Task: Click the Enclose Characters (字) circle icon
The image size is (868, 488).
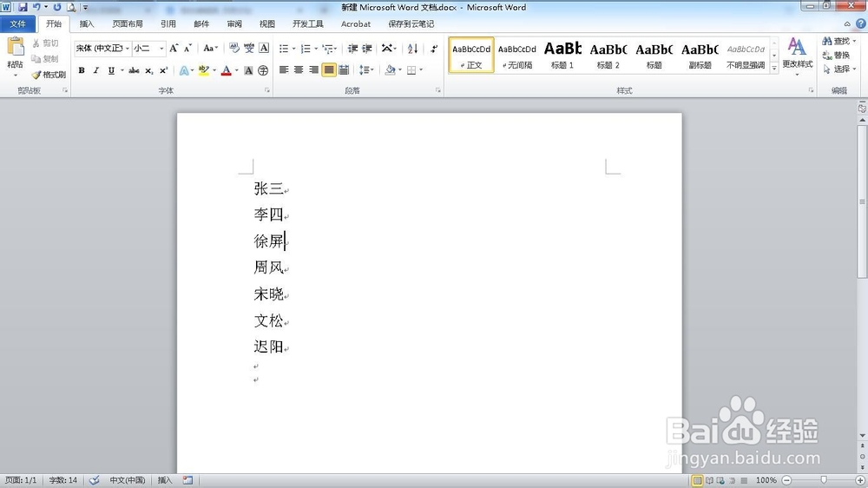Action: tap(263, 70)
